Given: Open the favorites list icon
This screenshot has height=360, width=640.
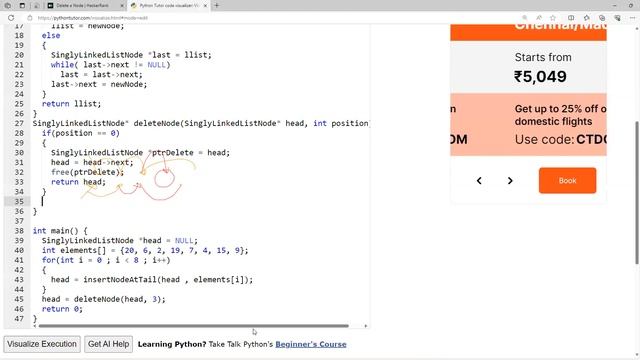Looking at the screenshot, I should [x=587, y=18].
